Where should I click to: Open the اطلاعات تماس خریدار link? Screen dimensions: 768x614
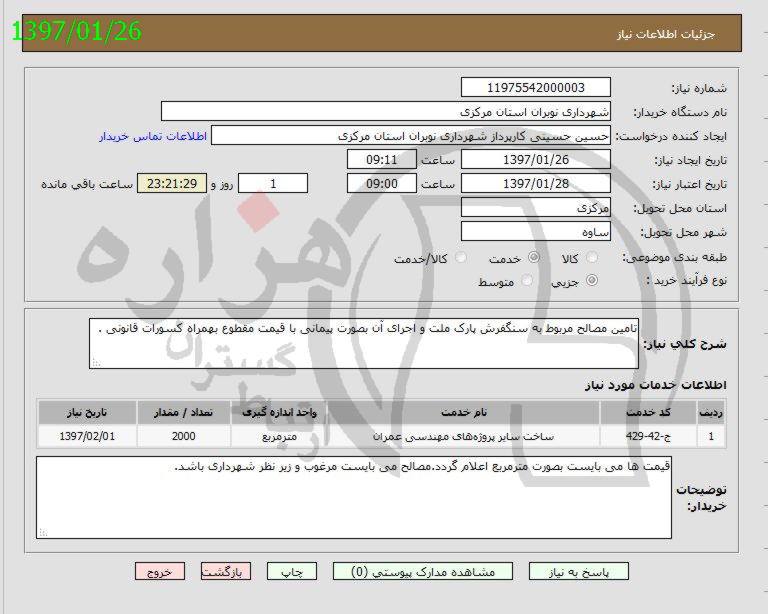tap(153, 136)
